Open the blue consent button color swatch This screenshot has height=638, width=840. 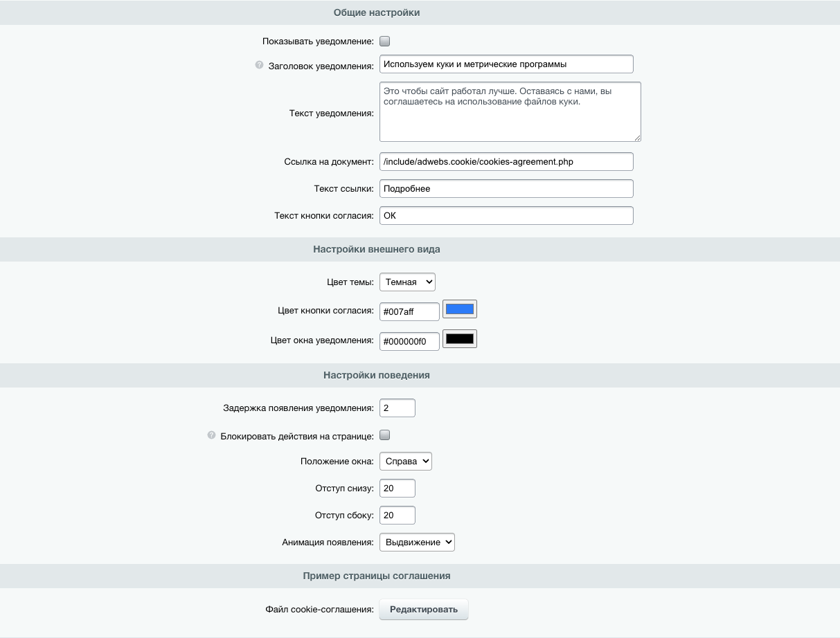[460, 309]
